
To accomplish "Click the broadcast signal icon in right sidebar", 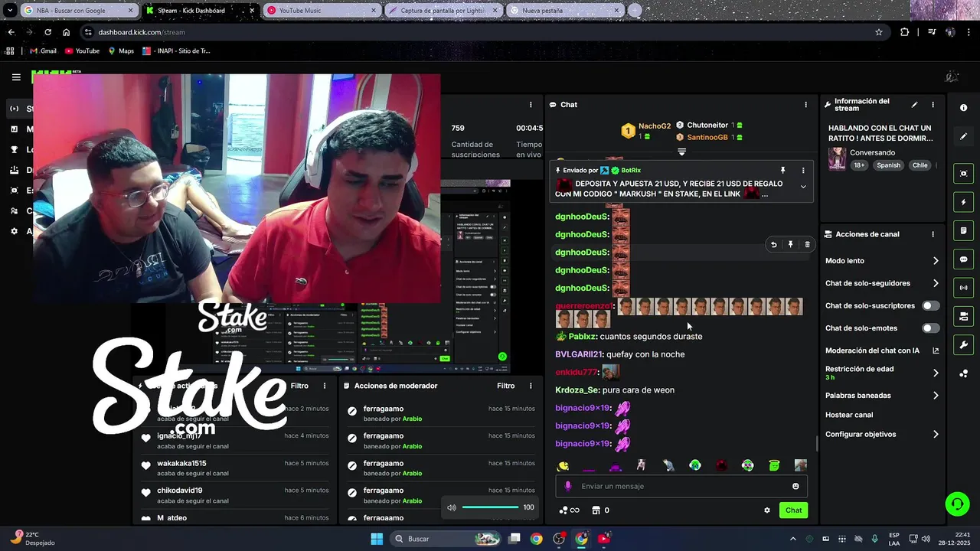I will pyautogui.click(x=963, y=288).
